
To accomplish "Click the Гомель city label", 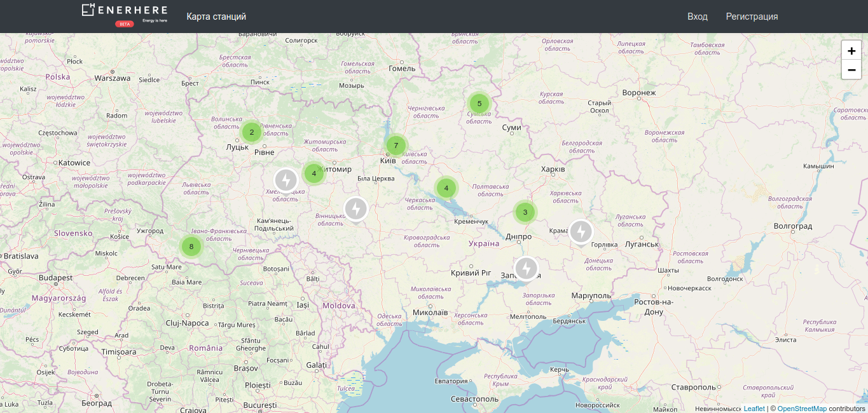I will coord(402,69).
